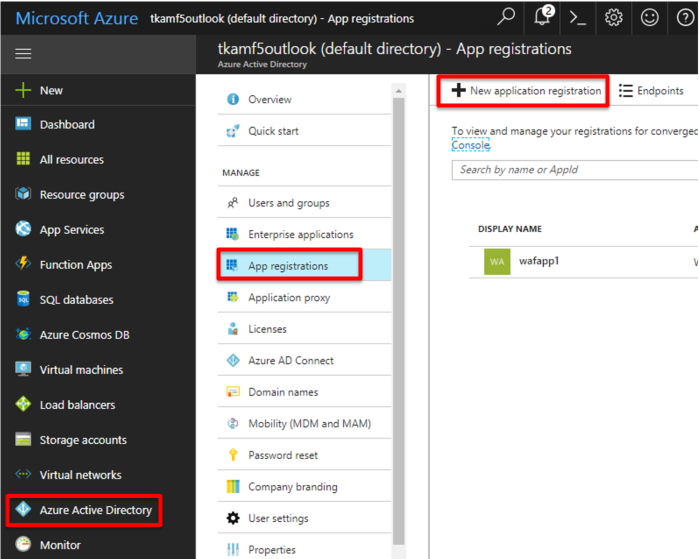Open the help question mark icon
Screen dimensions: 699x559
click(x=685, y=18)
